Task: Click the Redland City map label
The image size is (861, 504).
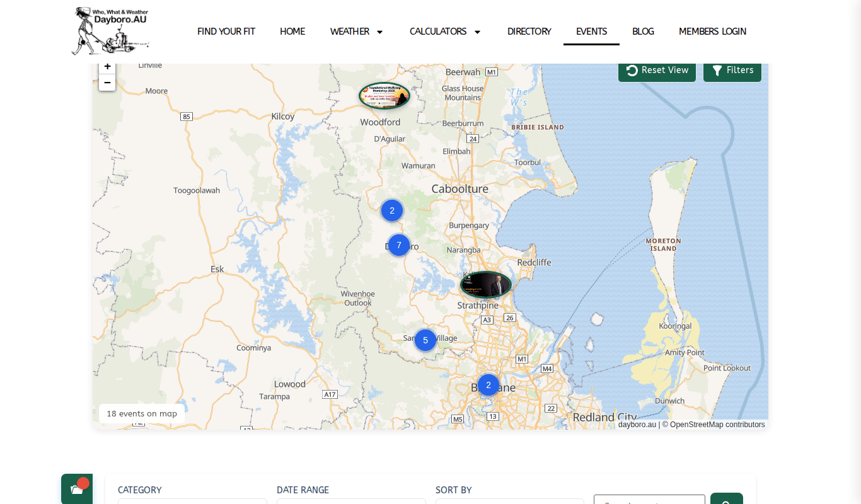Action: [605, 417]
